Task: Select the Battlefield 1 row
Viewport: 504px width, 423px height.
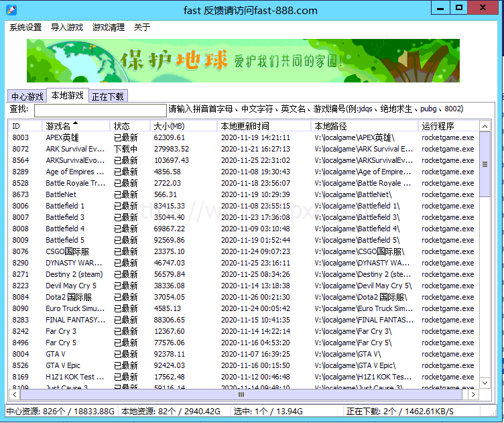Action: 244,206
